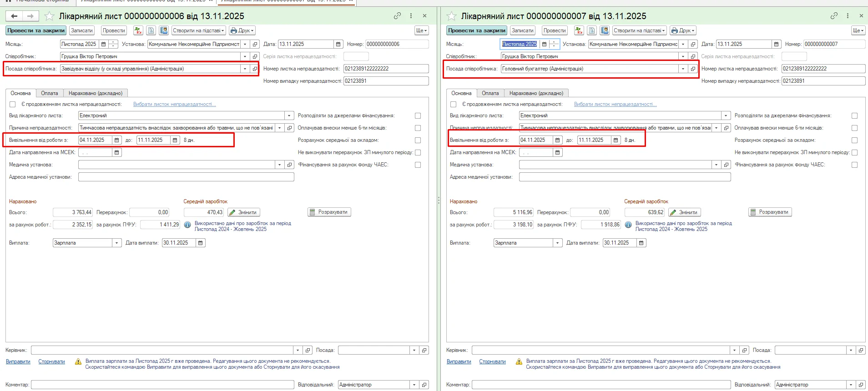Copy link to document 000000000006
Screen dimensions: 868x391
click(397, 16)
